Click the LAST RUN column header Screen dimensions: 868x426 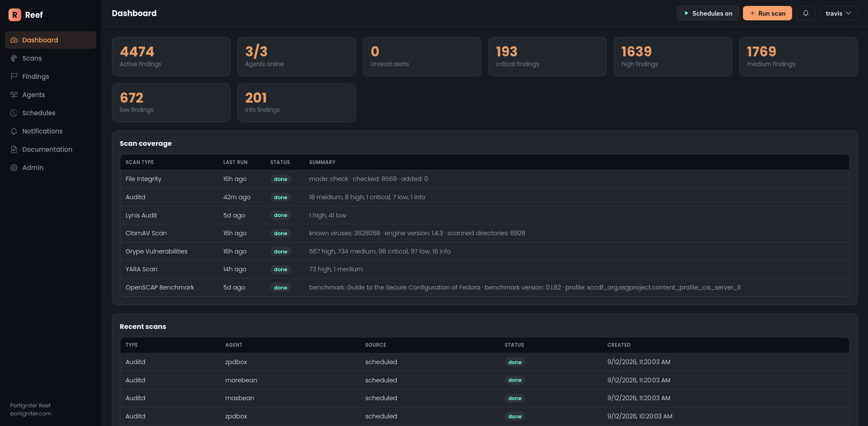coord(235,162)
